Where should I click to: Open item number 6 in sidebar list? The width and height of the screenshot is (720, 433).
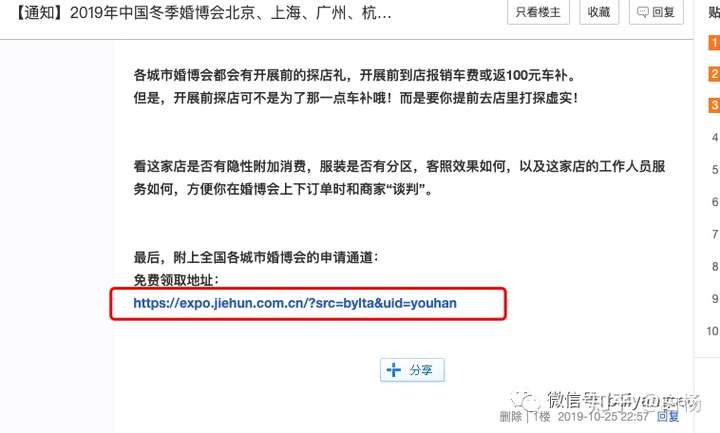714,202
